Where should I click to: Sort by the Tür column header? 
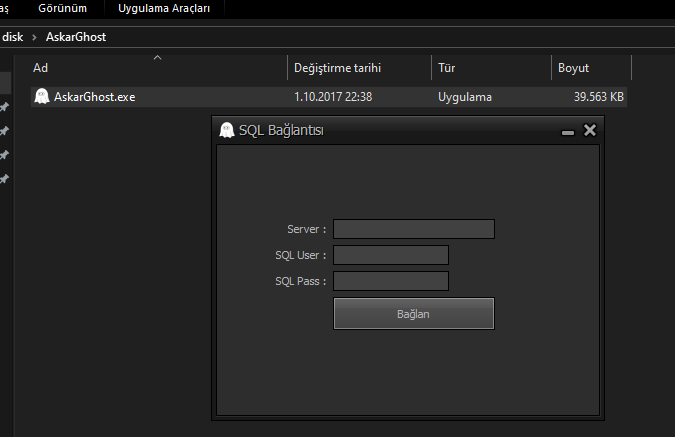pos(446,68)
